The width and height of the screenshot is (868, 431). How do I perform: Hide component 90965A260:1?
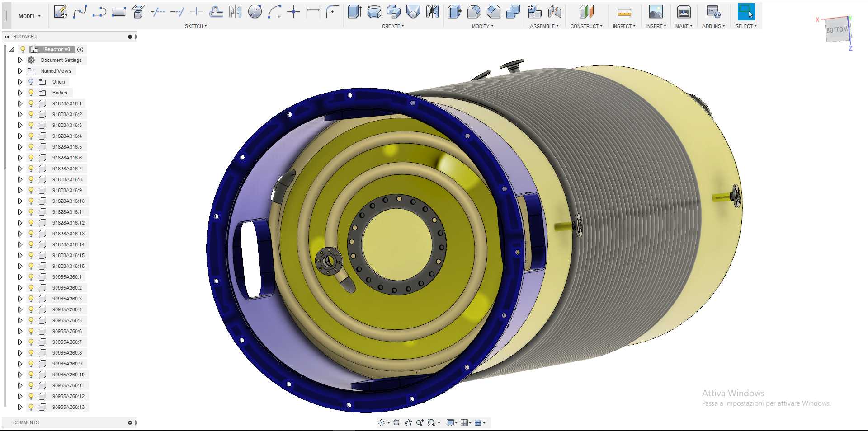[x=31, y=277]
